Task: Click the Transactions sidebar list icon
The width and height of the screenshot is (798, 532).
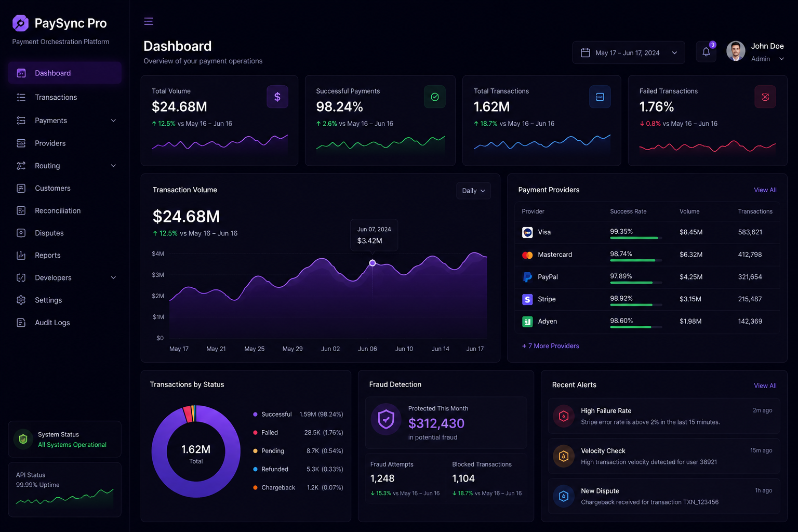Action: [21, 97]
